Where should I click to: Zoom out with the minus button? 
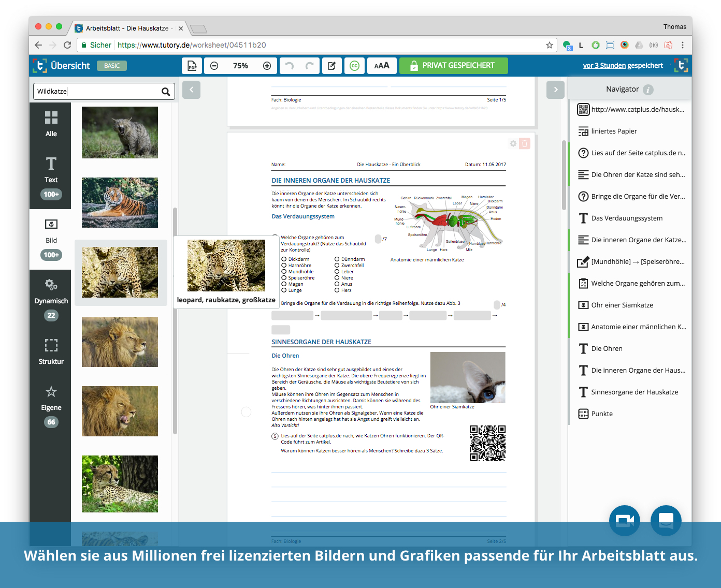[x=214, y=66]
